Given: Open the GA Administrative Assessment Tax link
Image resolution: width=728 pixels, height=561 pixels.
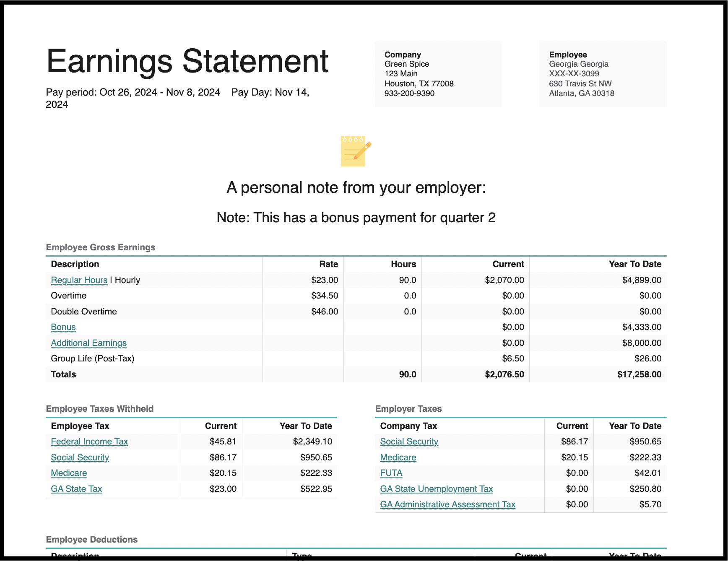Looking at the screenshot, I should (x=447, y=504).
